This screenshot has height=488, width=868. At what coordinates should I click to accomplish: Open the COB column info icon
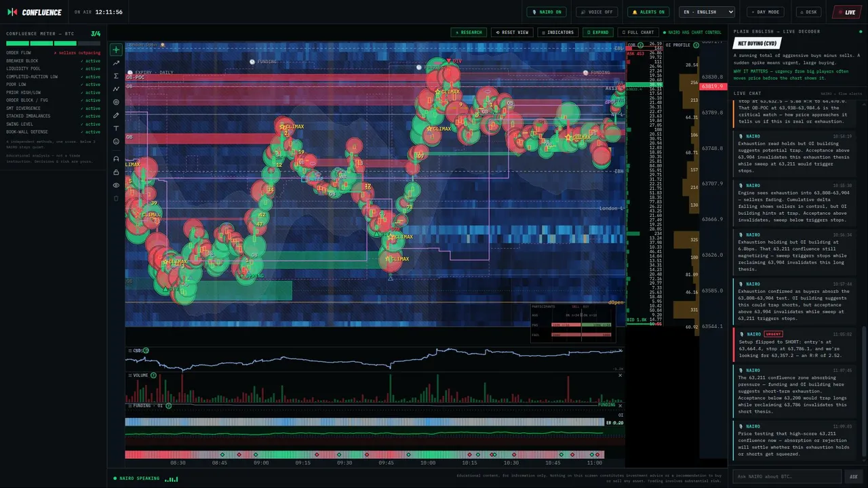click(640, 45)
